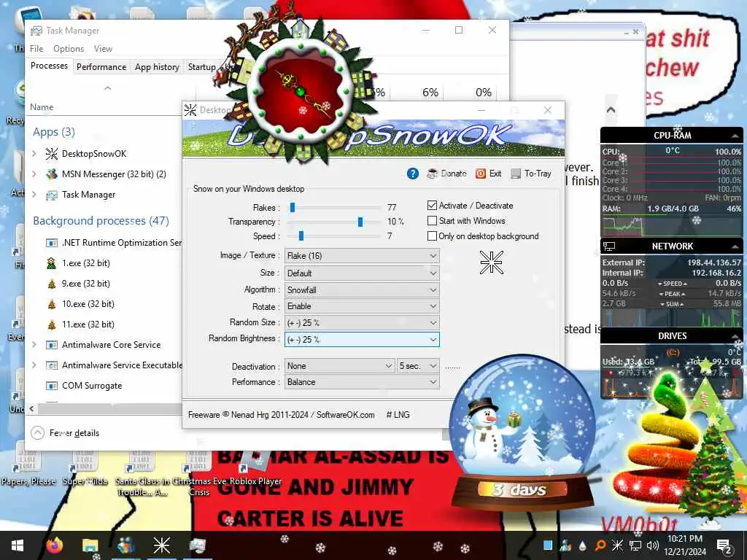This screenshot has height=560, width=747.
Task: Click the 10.exe tree icon in processes
Action: pyautogui.click(x=52, y=304)
